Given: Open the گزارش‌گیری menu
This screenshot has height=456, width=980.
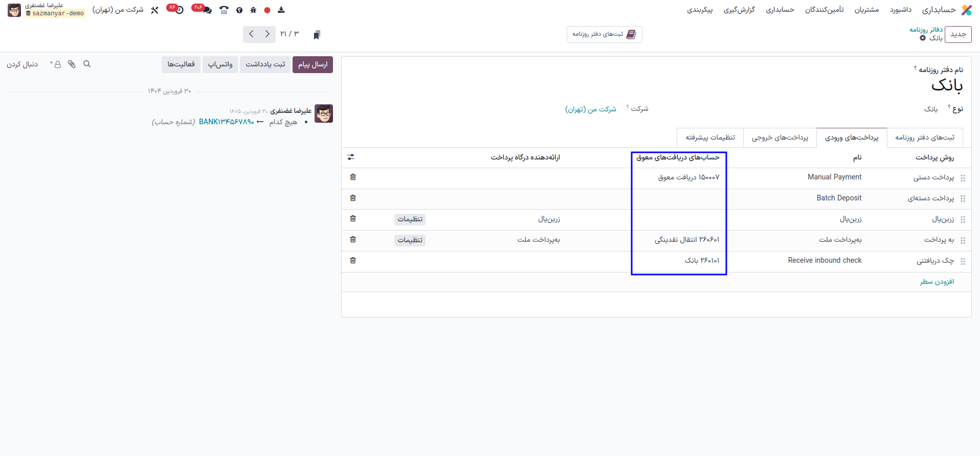Looking at the screenshot, I should pyautogui.click(x=739, y=10).
